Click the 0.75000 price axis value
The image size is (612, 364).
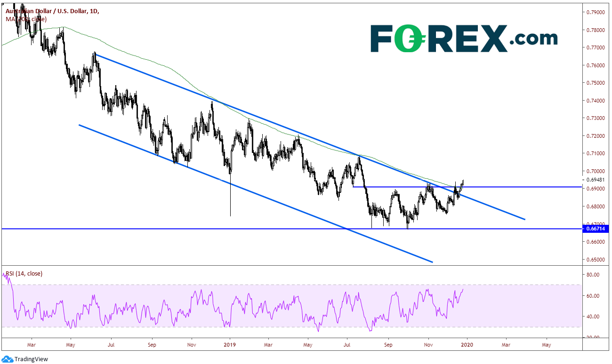[x=596, y=83]
